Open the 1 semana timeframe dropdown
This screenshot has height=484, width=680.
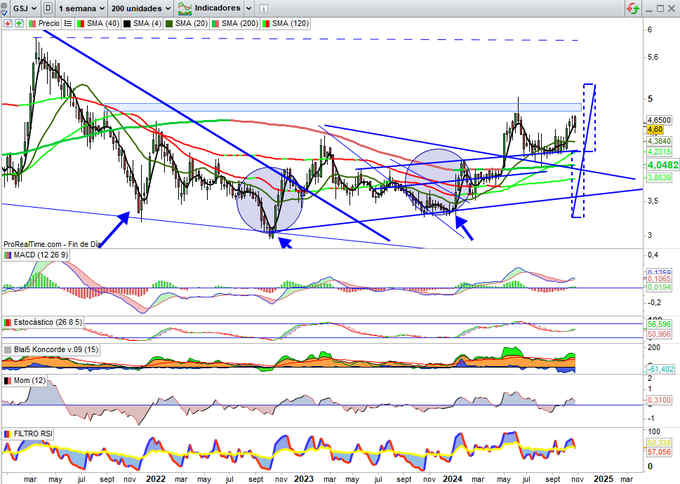81,8
